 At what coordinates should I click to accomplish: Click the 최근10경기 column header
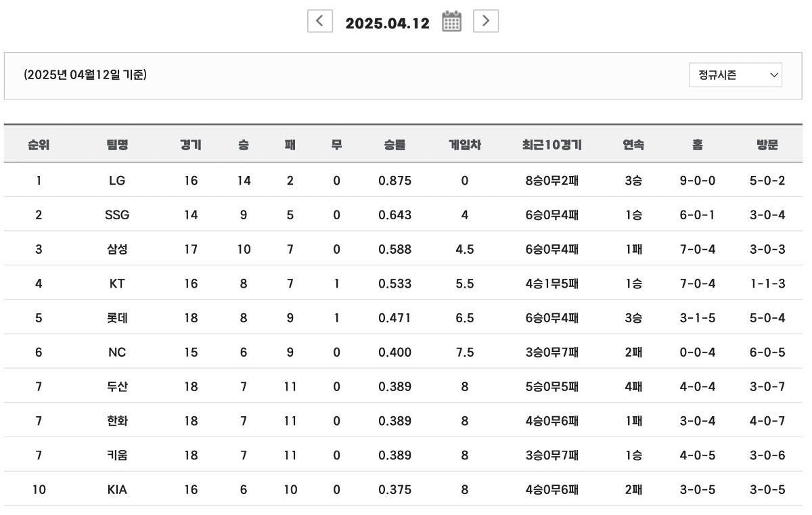point(551,144)
